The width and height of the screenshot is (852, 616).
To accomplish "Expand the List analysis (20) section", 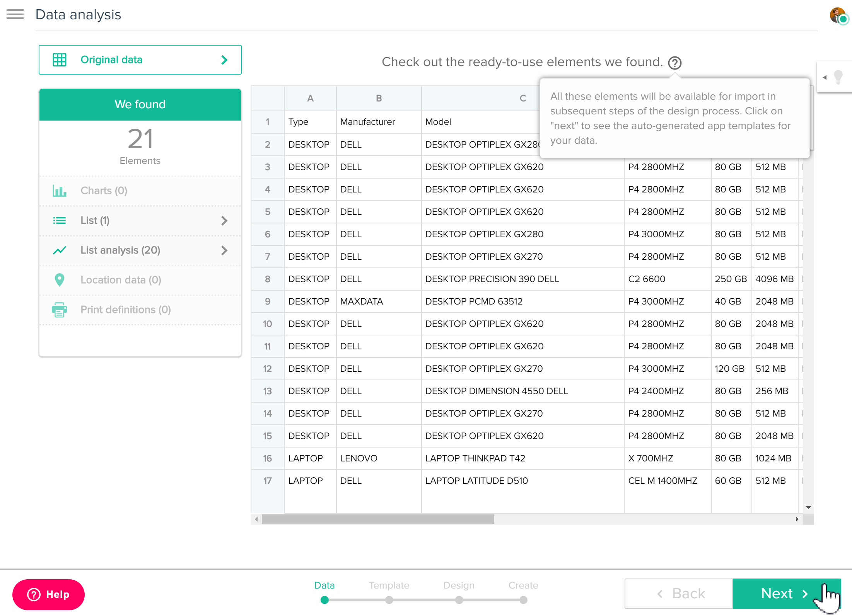I will coord(224,250).
